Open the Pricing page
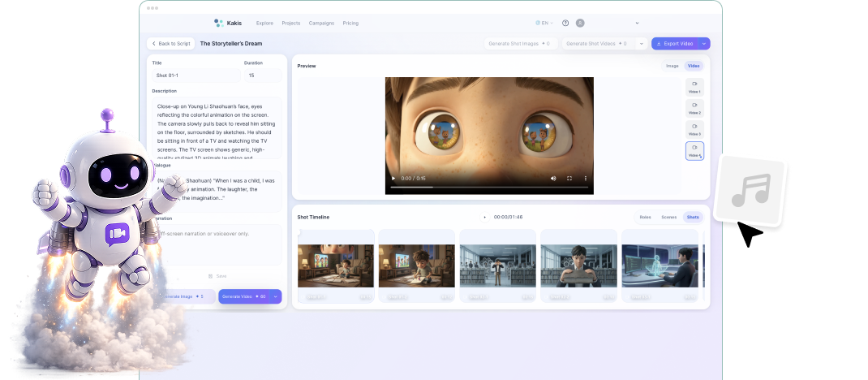 pos(350,24)
